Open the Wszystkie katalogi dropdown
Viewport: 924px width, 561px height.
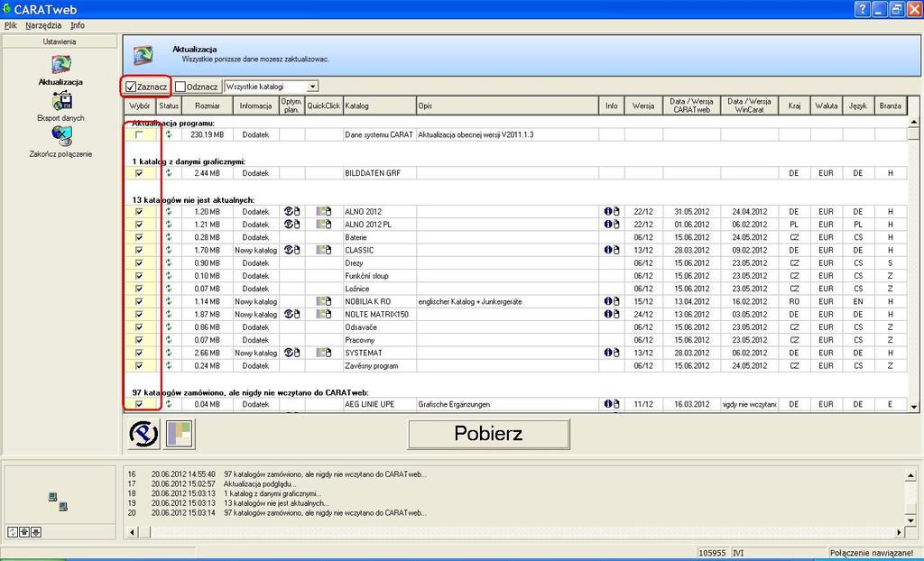(312, 87)
